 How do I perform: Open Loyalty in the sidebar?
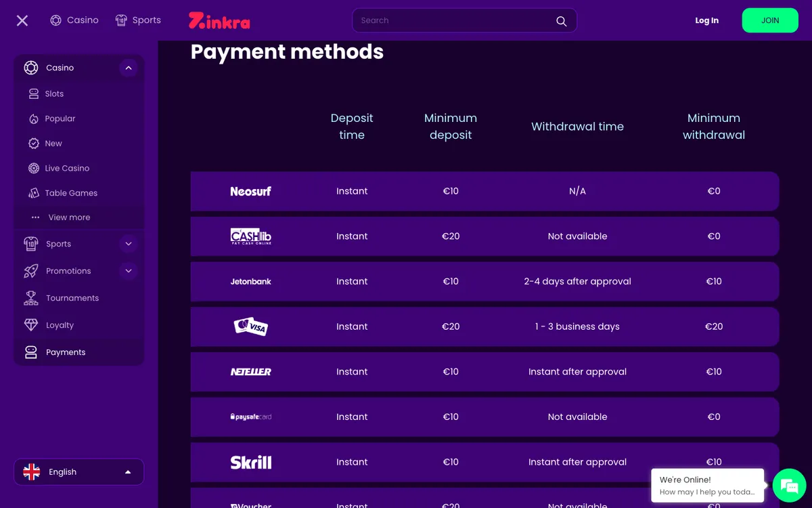[x=60, y=325]
